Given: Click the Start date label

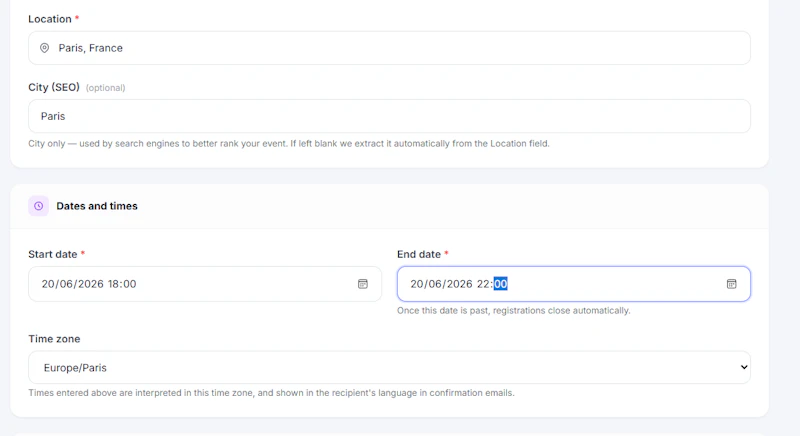Looking at the screenshot, I should click(x=53, y=254).
